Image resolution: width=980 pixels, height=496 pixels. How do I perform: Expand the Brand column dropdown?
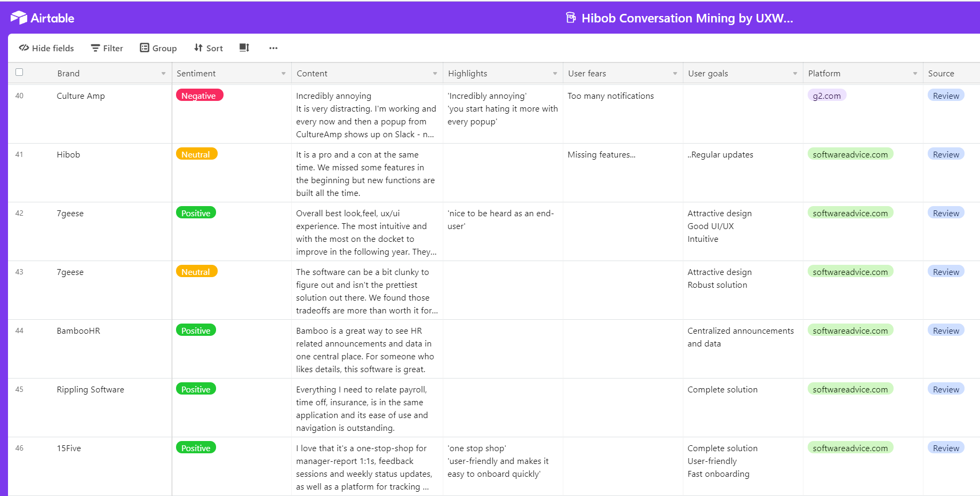(x=163, y=74)
